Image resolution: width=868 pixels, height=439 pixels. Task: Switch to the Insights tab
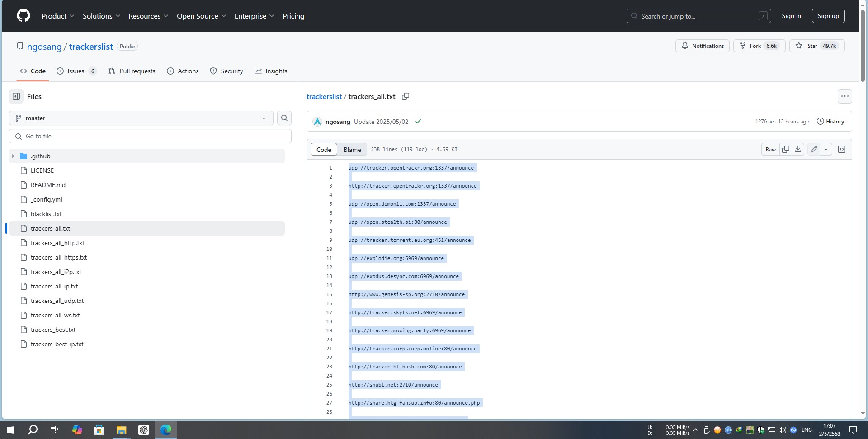271,71
